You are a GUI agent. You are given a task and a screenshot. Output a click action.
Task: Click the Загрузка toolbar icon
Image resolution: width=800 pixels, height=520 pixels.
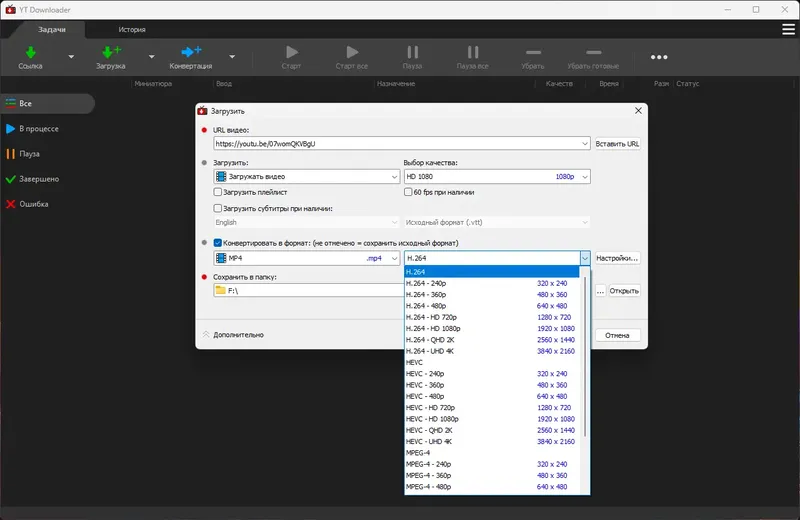(111, 52)
